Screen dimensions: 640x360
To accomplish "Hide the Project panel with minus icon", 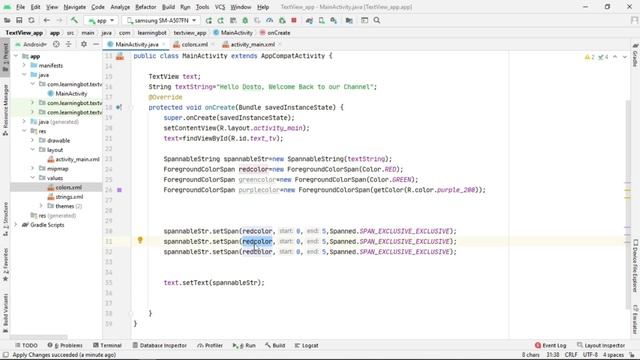I will point(96,44).
